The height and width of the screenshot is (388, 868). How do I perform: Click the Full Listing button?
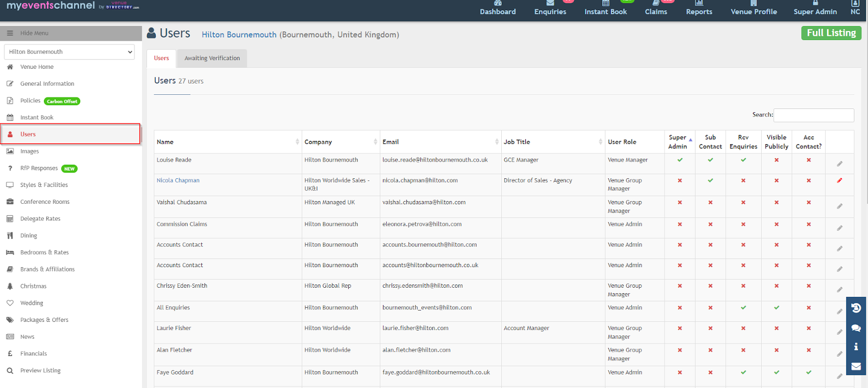(x=831, y=33)
